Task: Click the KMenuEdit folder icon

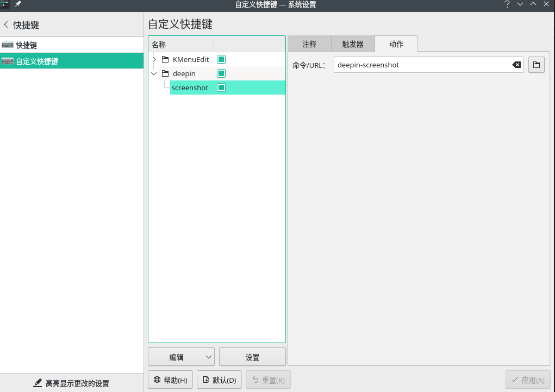Action: 165,59
